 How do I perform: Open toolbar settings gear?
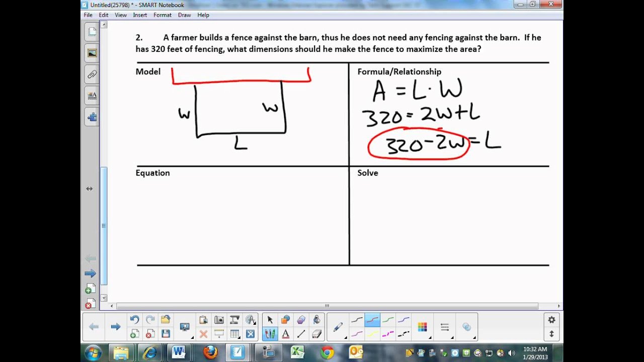[x=551, y=320]
